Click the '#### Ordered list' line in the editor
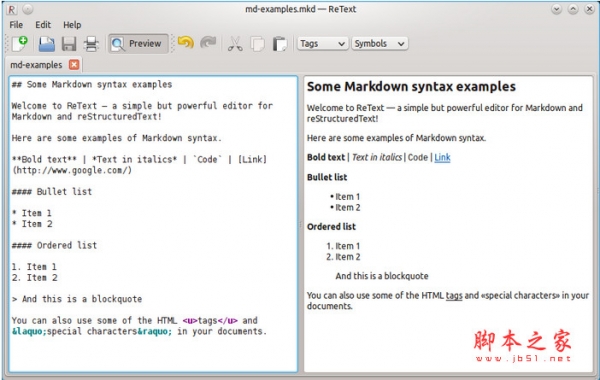 pyautogui.click(x=54, y=245)
